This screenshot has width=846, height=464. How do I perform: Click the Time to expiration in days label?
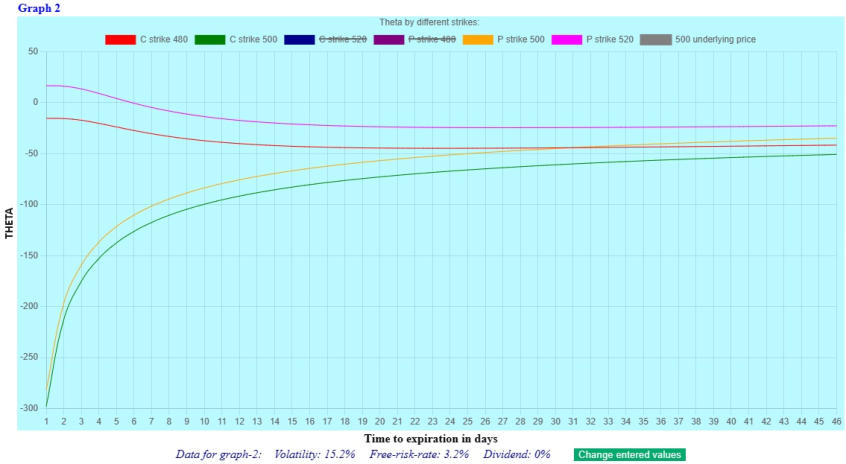click(431, 438)
